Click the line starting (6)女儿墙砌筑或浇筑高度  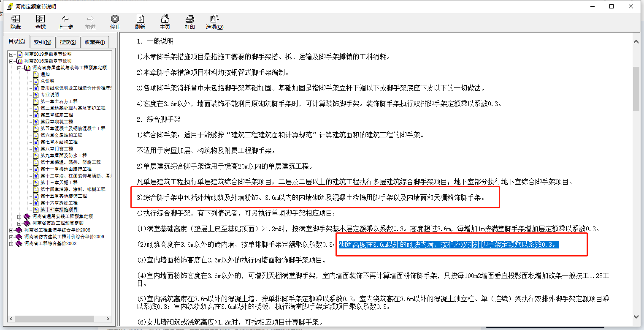click(x=230, y=322)
